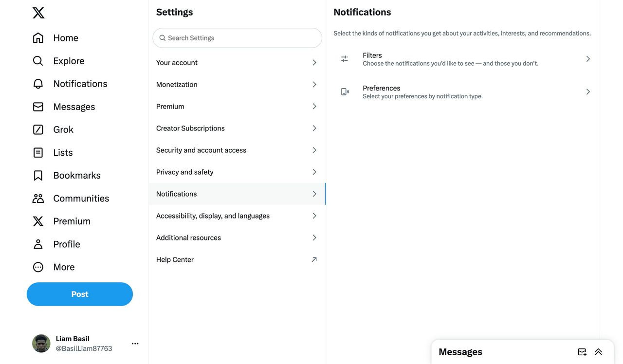Expand the Messages drawer with double-chevron

coord(598,352)
